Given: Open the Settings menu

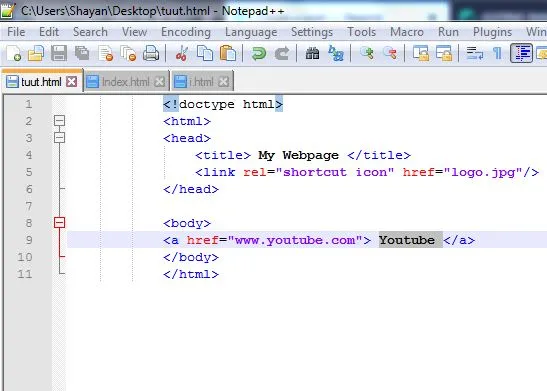Looking at the screenshot, I should click(312, 32).
